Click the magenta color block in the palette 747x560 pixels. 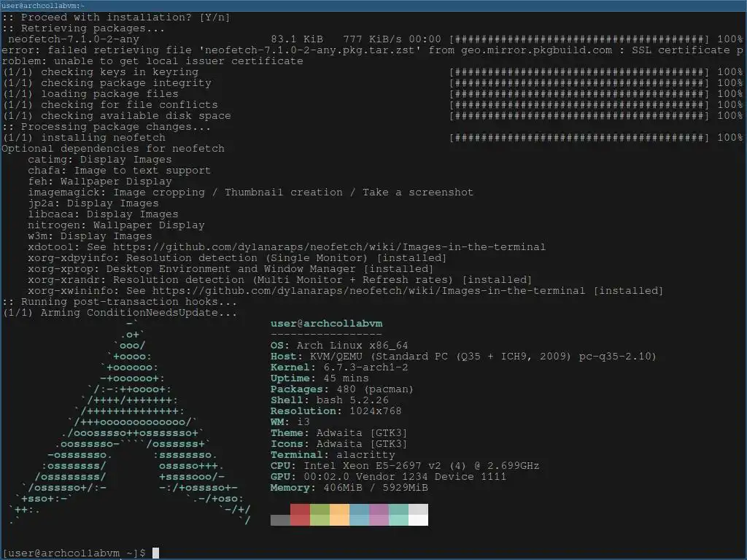pos(379,515)
